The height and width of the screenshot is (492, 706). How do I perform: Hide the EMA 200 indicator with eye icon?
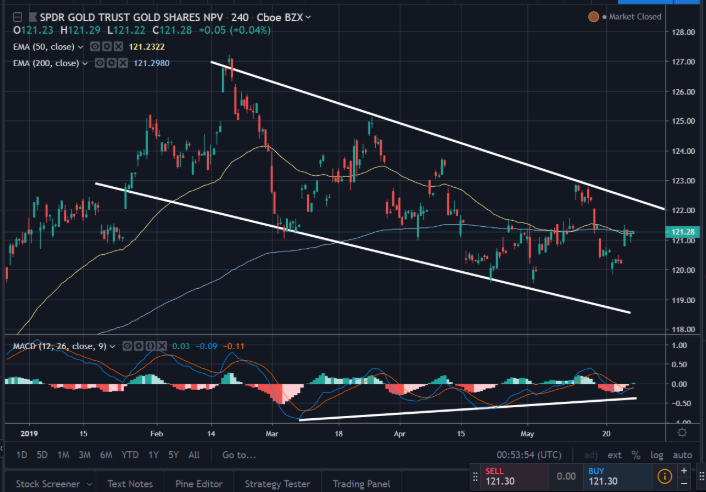pos(98,63)
